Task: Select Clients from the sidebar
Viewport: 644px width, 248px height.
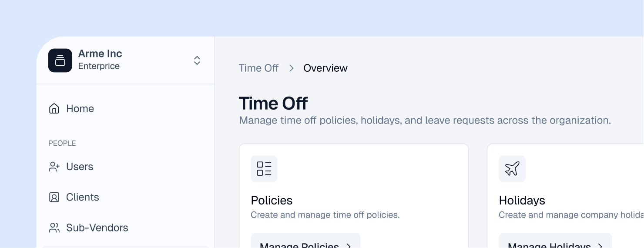Action: coord(83,197)
